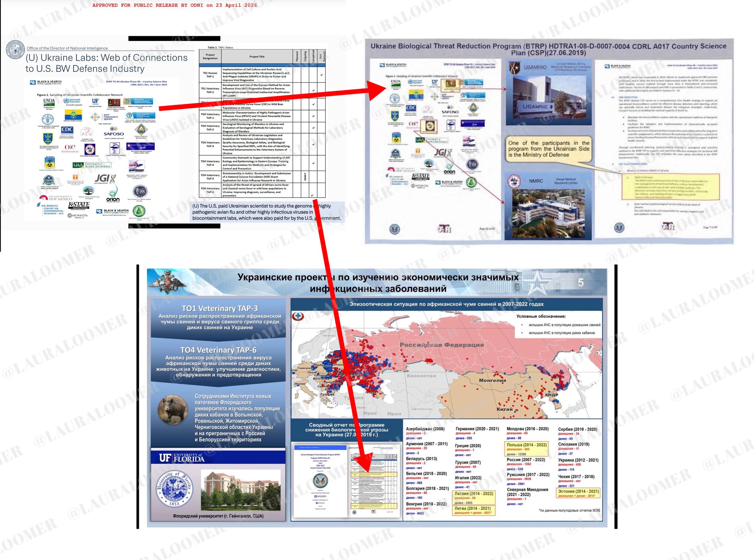The width and height of the screenshot is (754, 560).
Task: Click the University of Florida 1853 seal
Action: 175,489
